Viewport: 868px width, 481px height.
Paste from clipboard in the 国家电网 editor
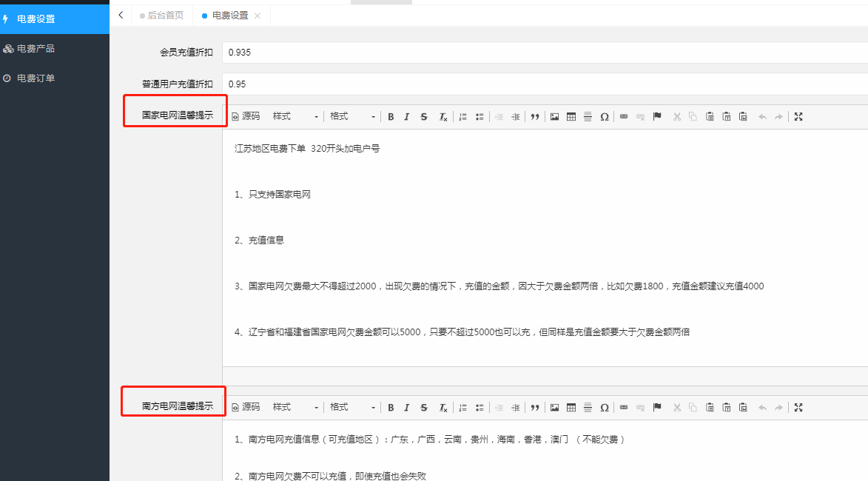(x=710, y=117)
